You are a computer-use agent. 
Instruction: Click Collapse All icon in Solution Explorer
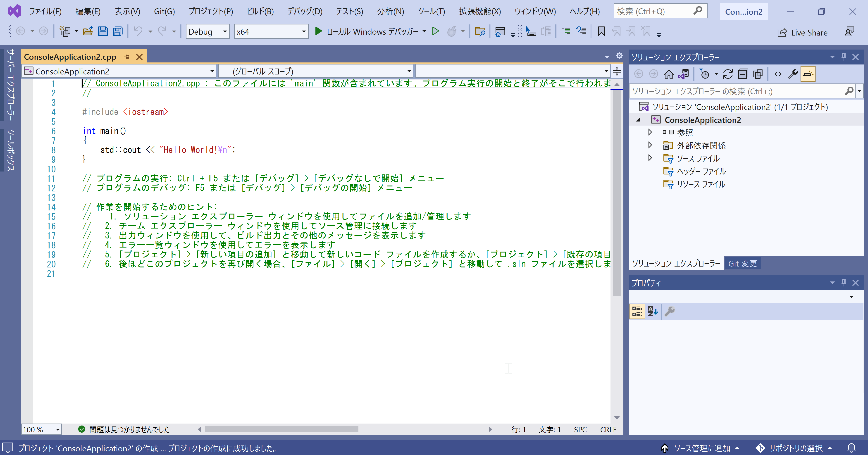coord(743,74)
